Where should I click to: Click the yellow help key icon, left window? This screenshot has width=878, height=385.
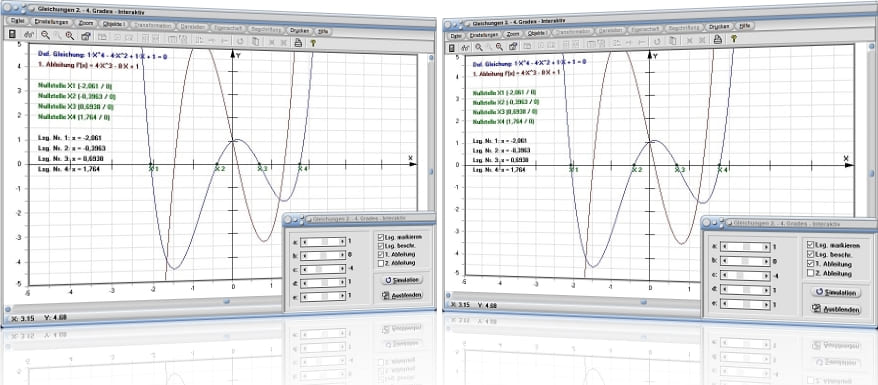point(313,43)
